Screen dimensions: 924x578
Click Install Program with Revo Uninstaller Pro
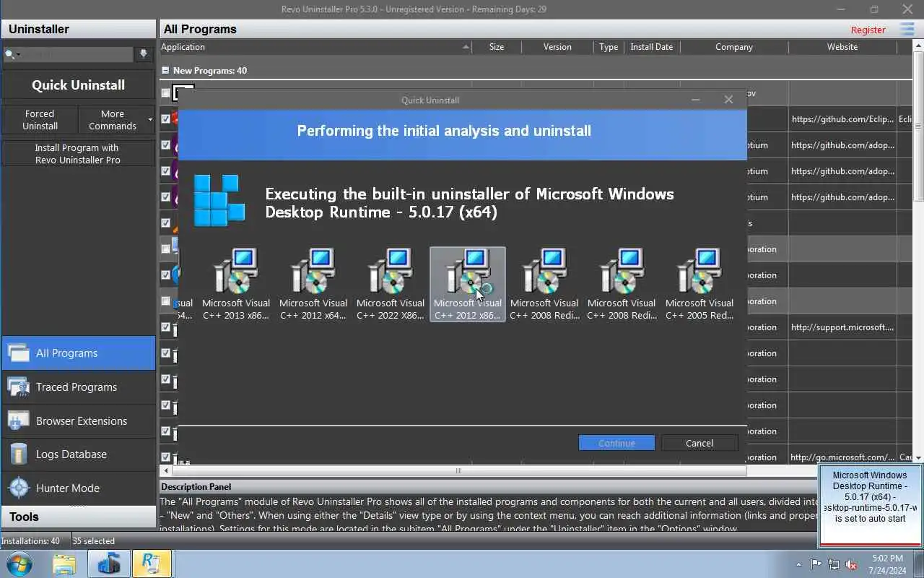78,154
